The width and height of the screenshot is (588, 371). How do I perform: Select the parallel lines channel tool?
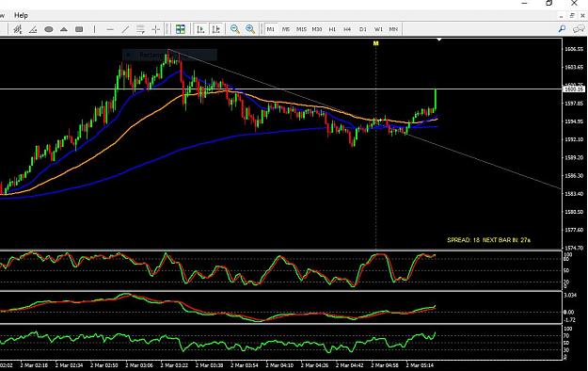(140, 29)
